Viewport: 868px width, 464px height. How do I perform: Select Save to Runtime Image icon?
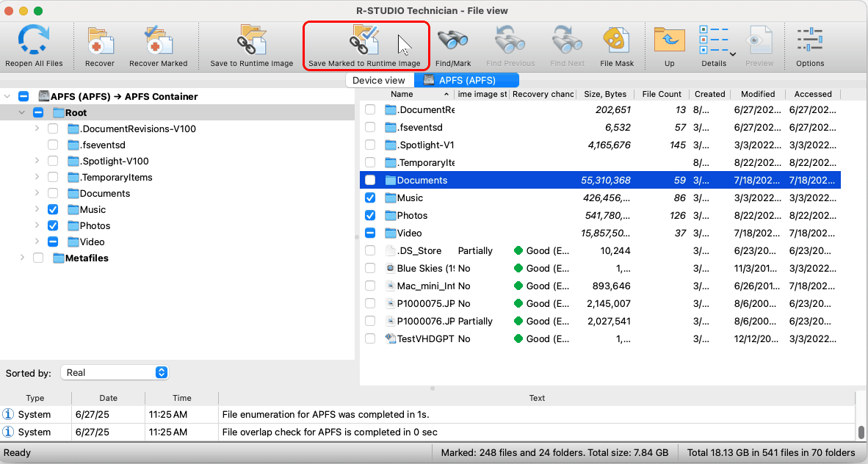click(x=251, y=43)
